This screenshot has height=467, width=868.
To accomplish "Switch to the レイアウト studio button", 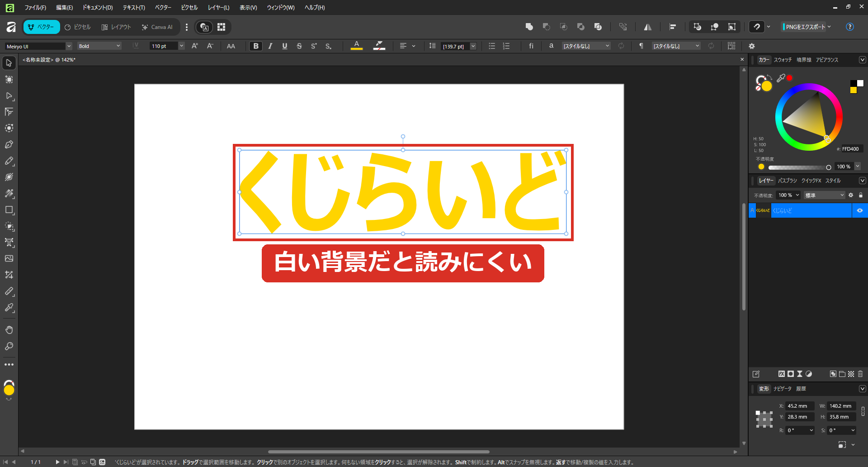I will point(116,27).
